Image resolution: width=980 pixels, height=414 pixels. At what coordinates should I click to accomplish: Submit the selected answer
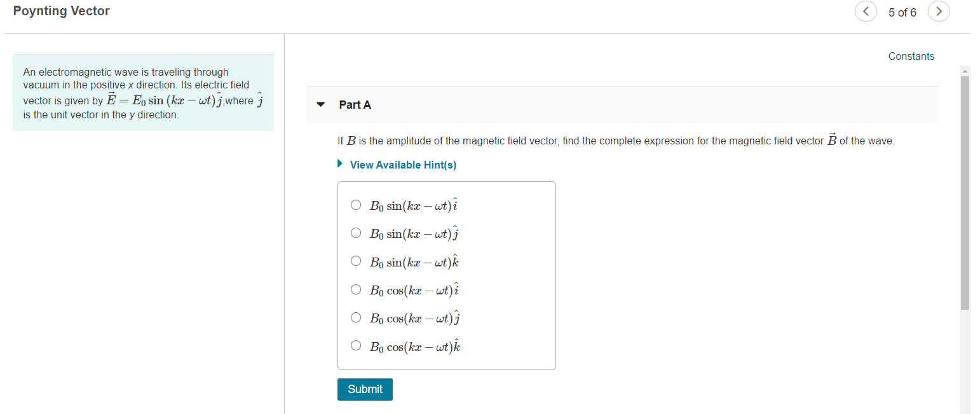(365, 389)
